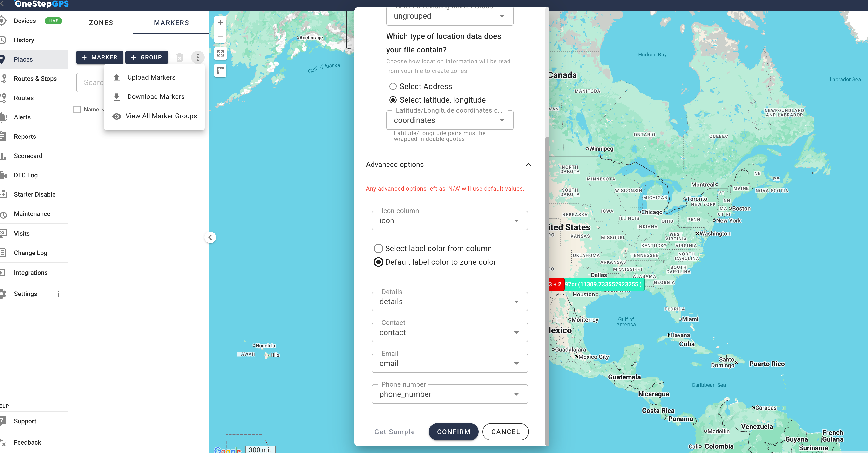
Task: Open the three-dot more options menu
Action: (x=198, y=58)
